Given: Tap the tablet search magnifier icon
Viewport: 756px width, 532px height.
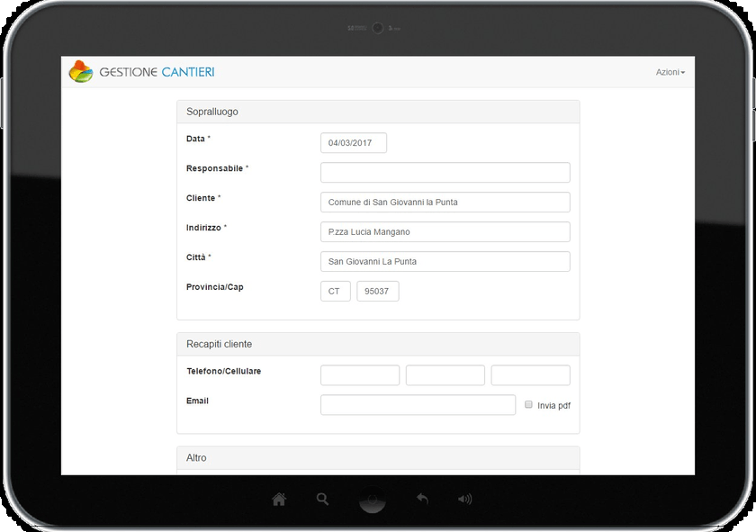Looking at the screenshot, I should [x=323, y=499].
